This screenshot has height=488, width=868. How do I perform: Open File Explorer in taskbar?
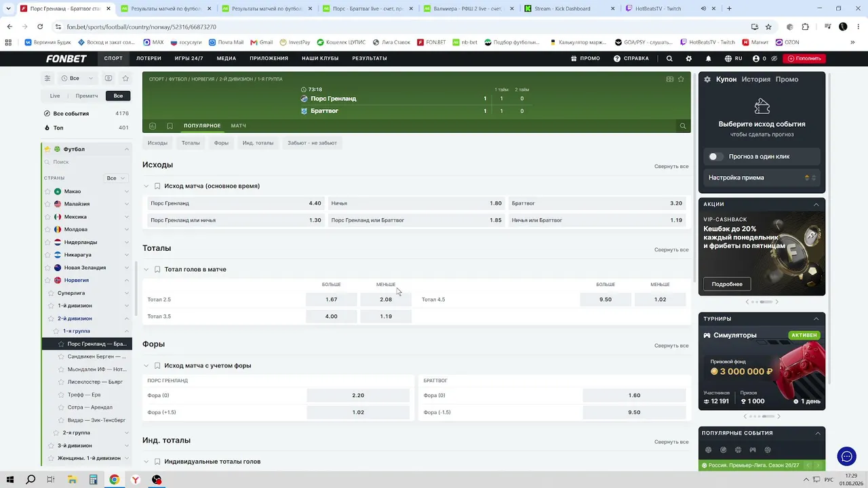[72, 480]
